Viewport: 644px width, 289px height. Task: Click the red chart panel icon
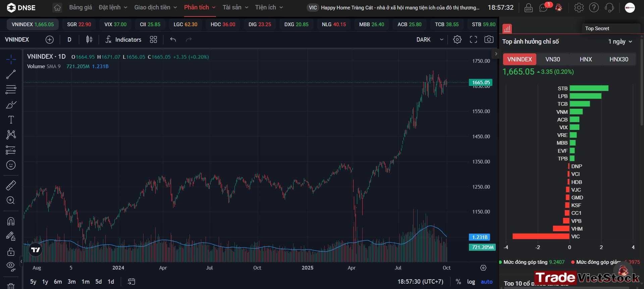(x=507, y=29)
